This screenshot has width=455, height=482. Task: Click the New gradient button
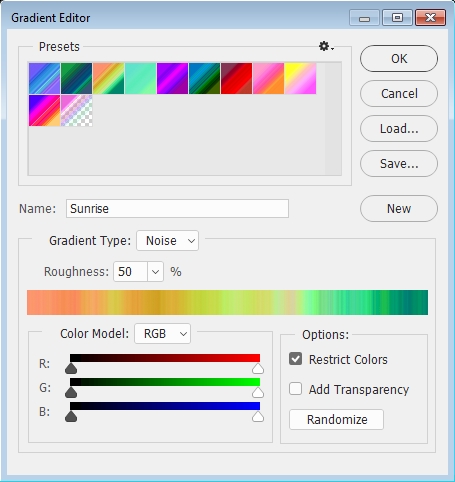click(x=399, y=209)
